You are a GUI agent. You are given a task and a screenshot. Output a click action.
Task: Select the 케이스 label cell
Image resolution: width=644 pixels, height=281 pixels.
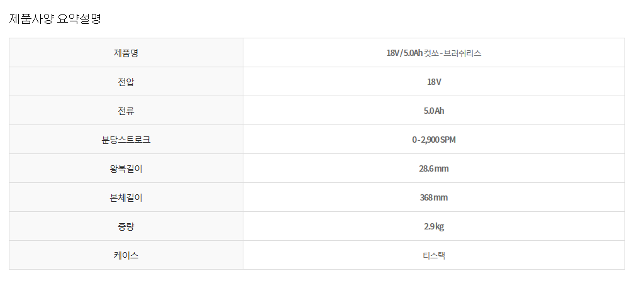(x=126, y=255)
